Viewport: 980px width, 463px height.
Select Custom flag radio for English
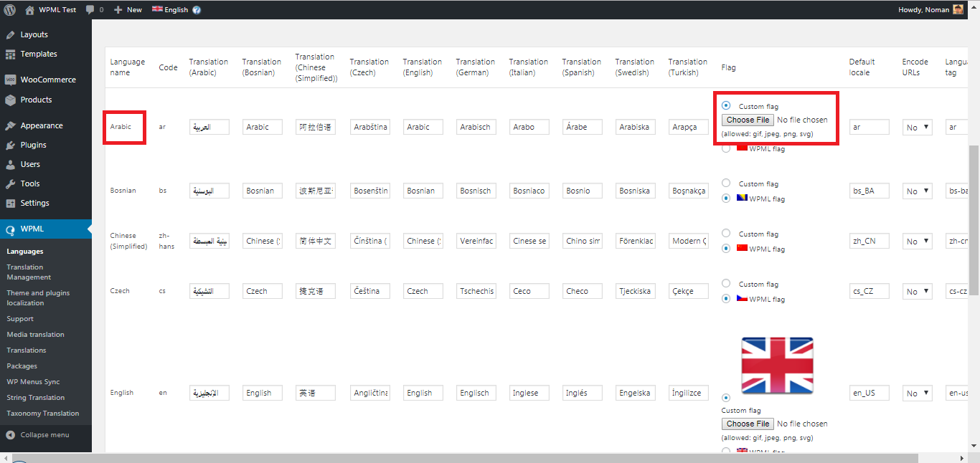coord(726,397)
